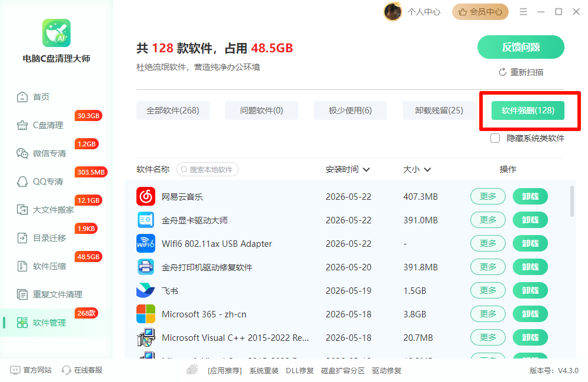Click the 407.3MB size for 网易云音乐
Image resolution: width=588 pixels, height=382 pixels.
[420, 197]
